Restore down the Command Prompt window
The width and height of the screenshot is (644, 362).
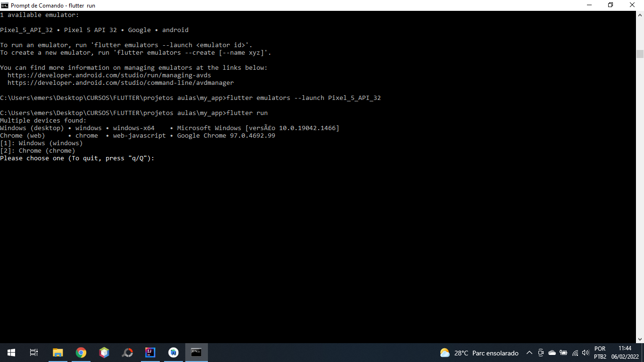point(611,5)
